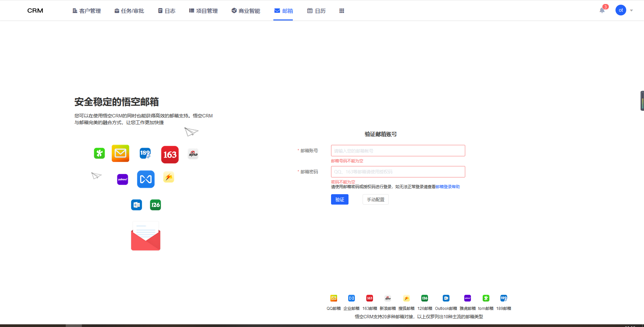Click the small 企业邮箱 icon

pyautogui.click(x=352, y=298)
